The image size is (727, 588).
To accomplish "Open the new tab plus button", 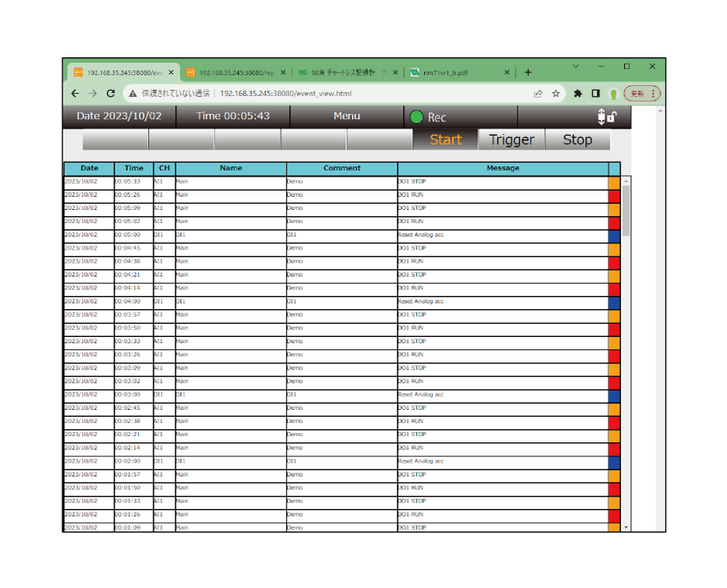I will point(528,72).
